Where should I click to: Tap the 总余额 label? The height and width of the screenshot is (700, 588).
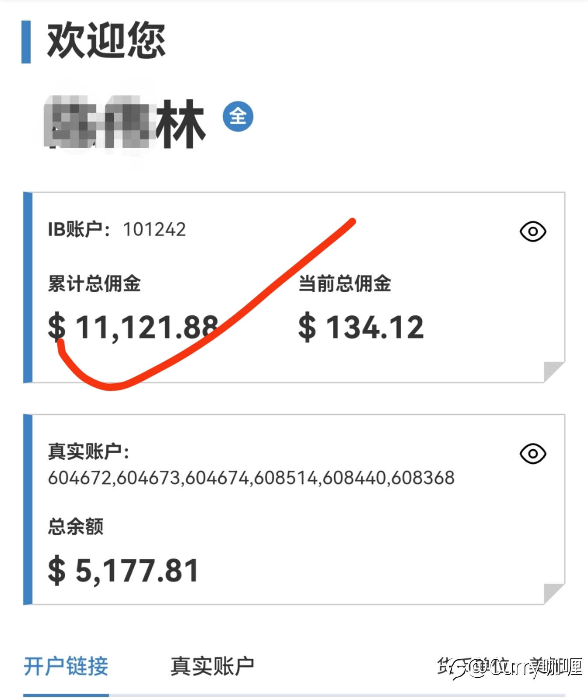coord(76,526)
